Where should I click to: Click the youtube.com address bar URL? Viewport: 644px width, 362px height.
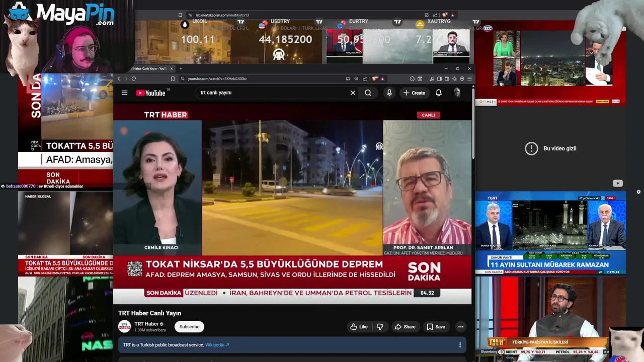click(217, 79)
